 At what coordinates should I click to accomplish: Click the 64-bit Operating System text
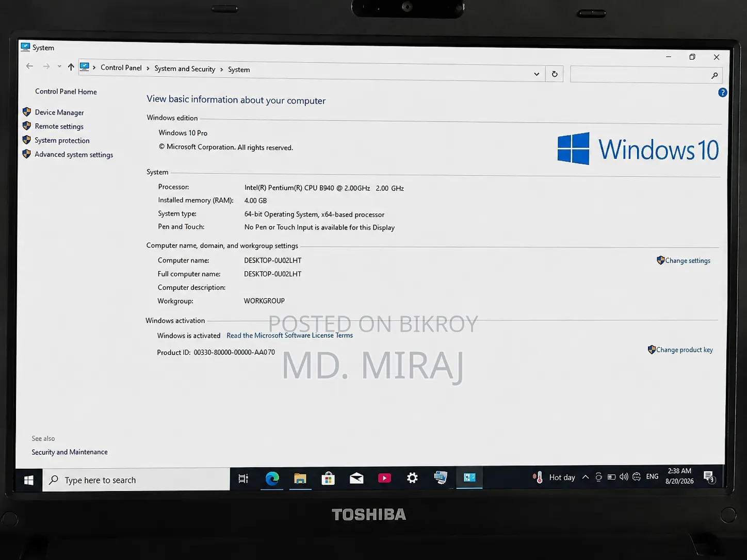point(314,215)
